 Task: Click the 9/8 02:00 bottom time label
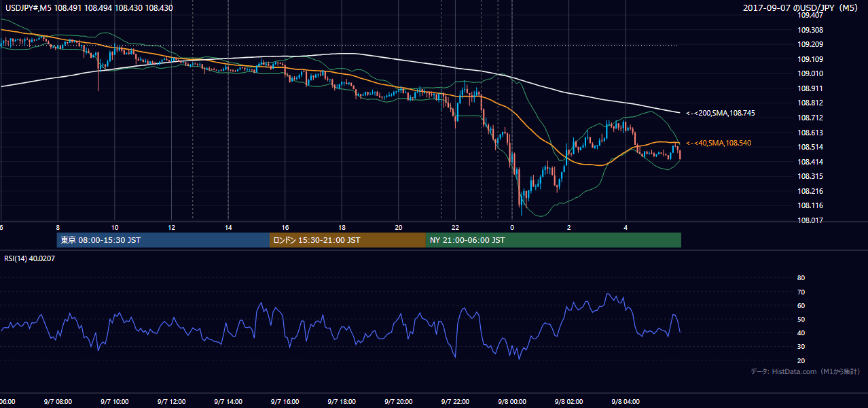(x=568, y=402)
